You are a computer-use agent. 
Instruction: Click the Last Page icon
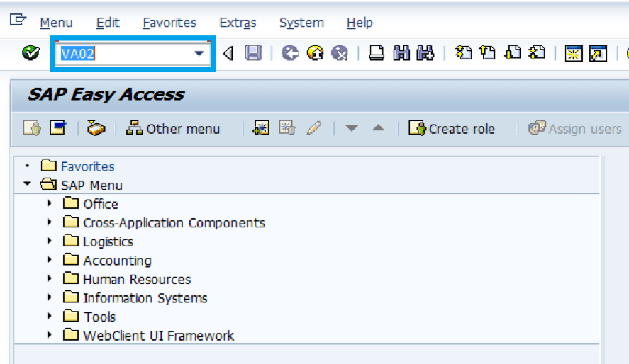(537, 53)
